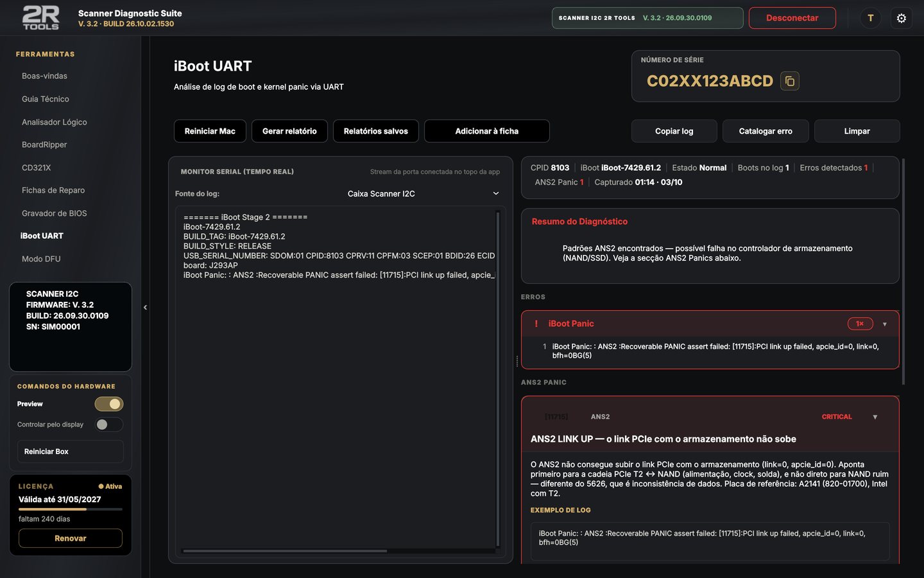Click the 2R Tools logo

pyautogui.click(x=41, y=18)
